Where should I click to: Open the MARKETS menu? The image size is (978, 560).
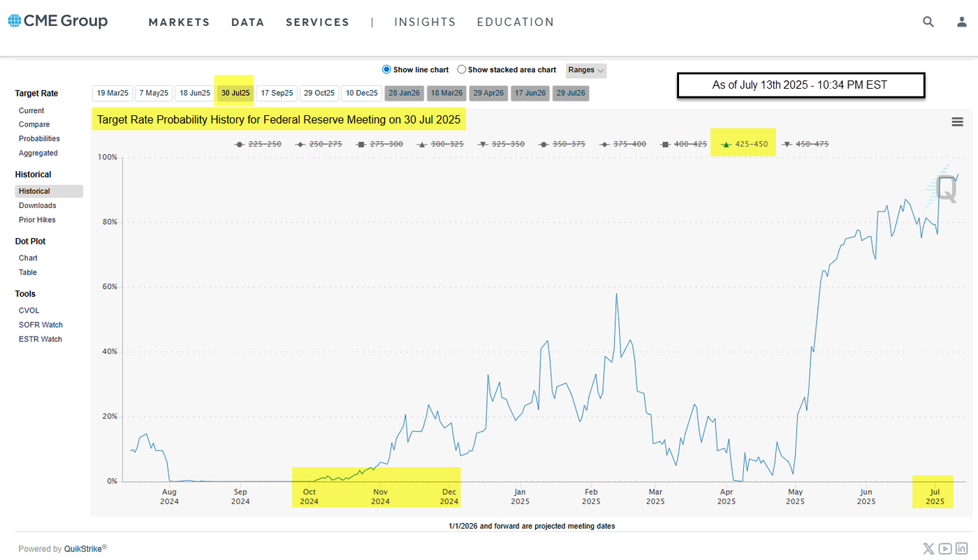click(x=179, y=22)
